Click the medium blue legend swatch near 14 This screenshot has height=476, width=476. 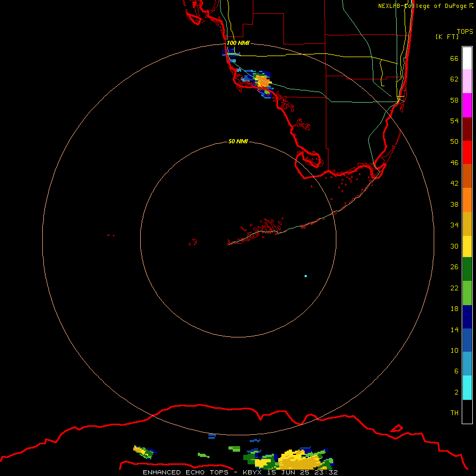click(x=467, y=340)
